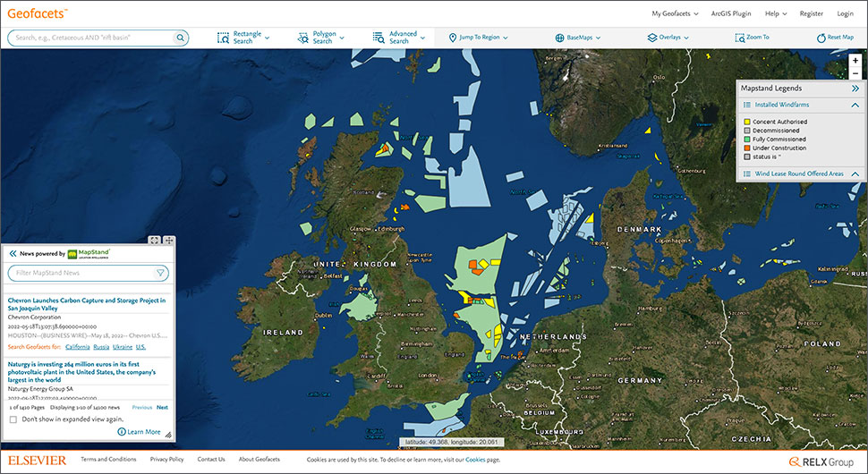Open the Cookies page link in footer

(475, 460)
